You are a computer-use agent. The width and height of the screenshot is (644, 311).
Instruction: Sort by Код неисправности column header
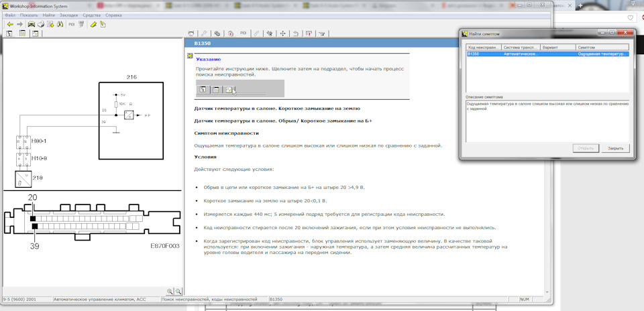tap(484, 47)
